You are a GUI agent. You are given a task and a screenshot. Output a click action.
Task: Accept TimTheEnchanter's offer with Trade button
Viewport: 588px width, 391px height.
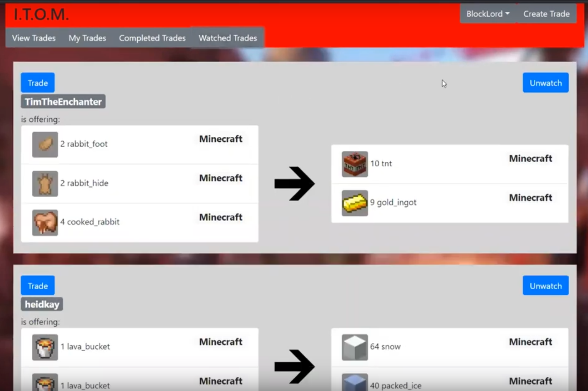coord(38,83)
